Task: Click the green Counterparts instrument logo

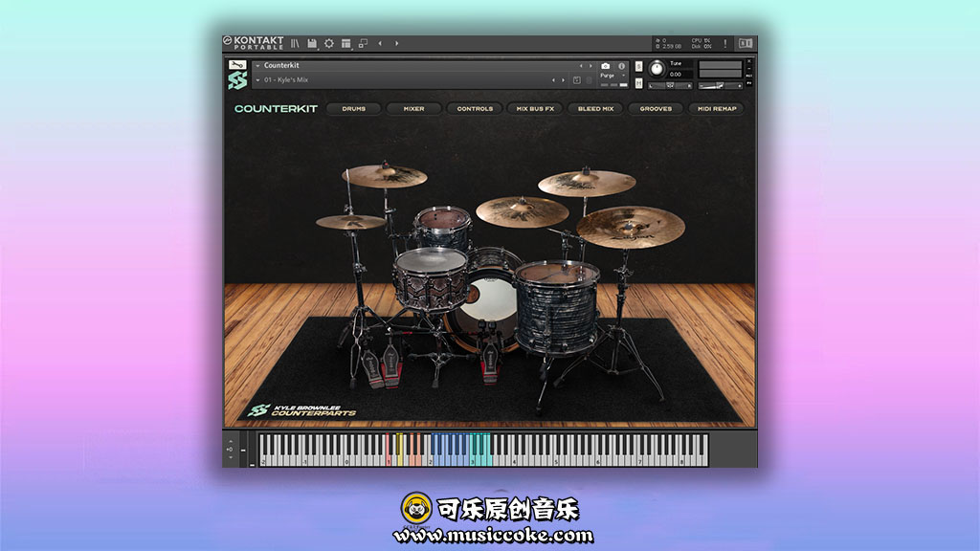Action: (237, 80)
